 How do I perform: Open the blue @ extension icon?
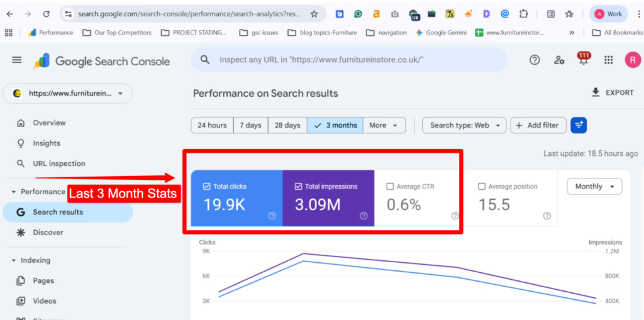tap(505, 14)
